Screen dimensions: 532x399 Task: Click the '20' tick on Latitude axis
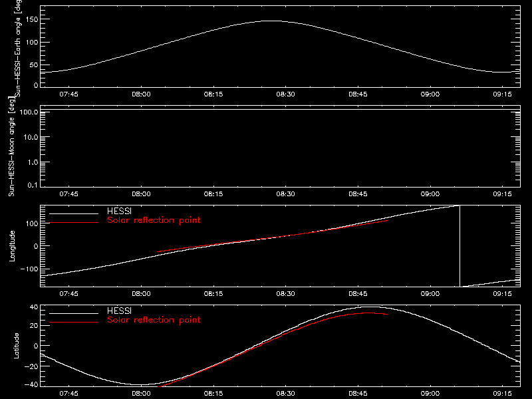(34, 326)
